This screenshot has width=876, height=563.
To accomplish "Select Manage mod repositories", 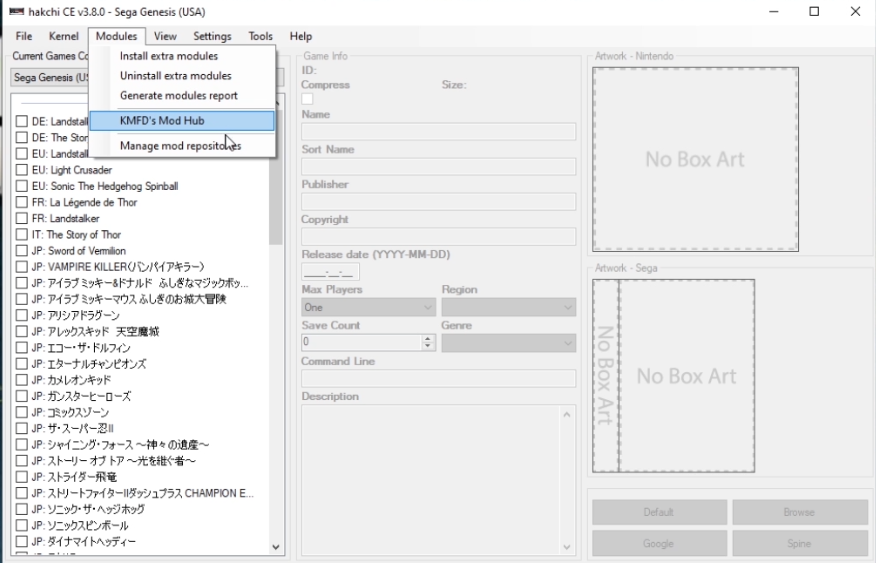I will (182, 146).
